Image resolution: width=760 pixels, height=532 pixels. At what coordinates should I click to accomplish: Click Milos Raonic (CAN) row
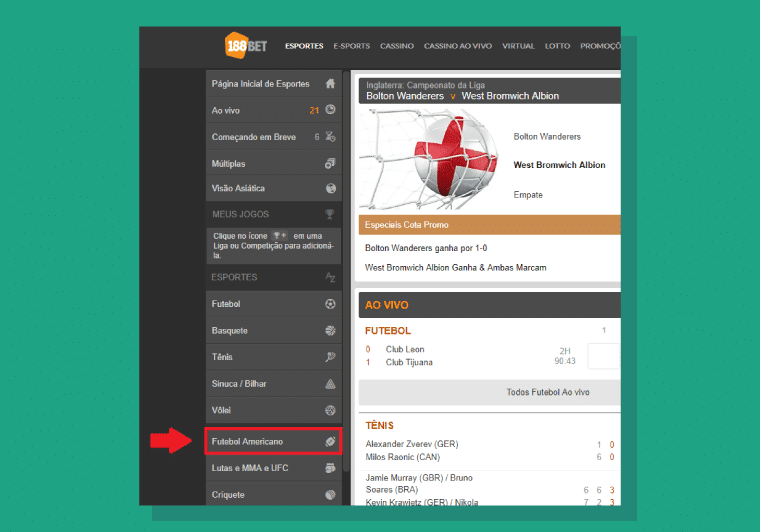(x=403, y=457)
